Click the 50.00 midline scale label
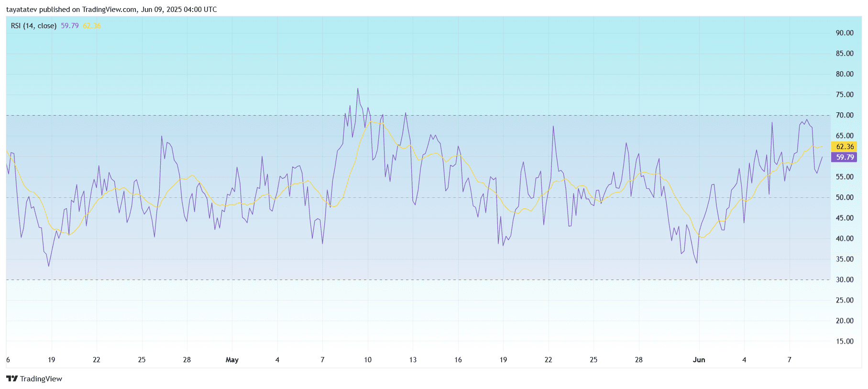868x389 pixels. point(845,197)
